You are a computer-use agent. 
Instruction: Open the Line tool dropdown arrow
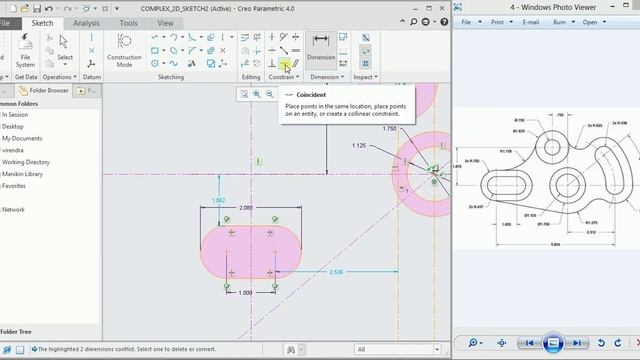pos(164,38)
